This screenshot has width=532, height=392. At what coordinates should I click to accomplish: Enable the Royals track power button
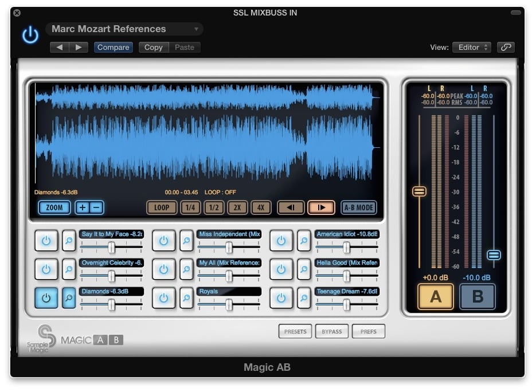(163, 298)
